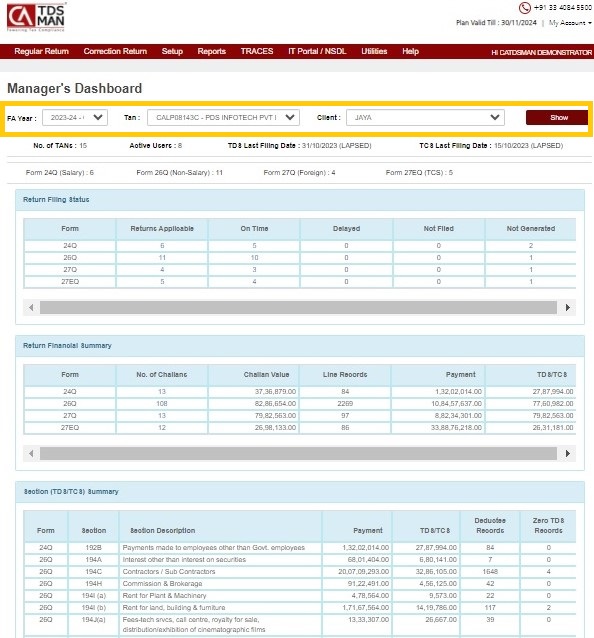Open the Regular Return menu
Image resolution: width=594 pixels, height=638 pixels.
point(41,51)
